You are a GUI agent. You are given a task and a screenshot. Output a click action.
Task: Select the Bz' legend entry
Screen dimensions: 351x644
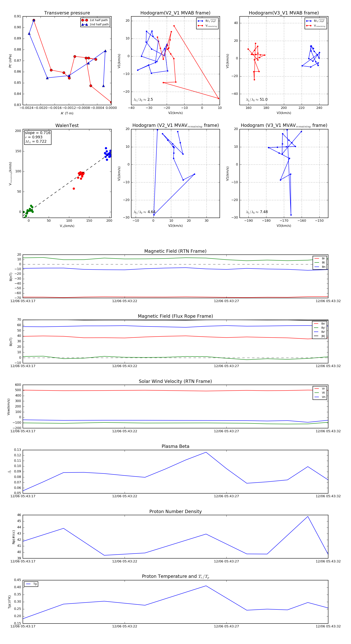(320, 332)
